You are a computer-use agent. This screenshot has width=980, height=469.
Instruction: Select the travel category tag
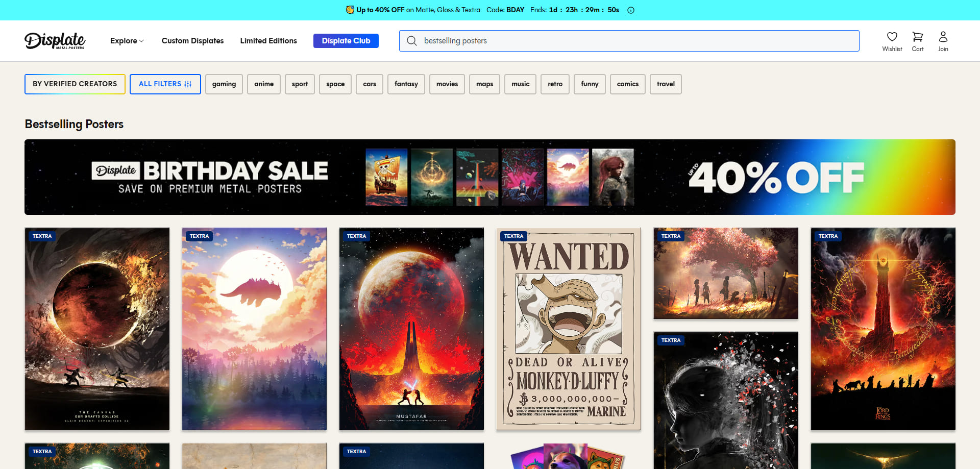pyautogui.click(x=666, y=84)
